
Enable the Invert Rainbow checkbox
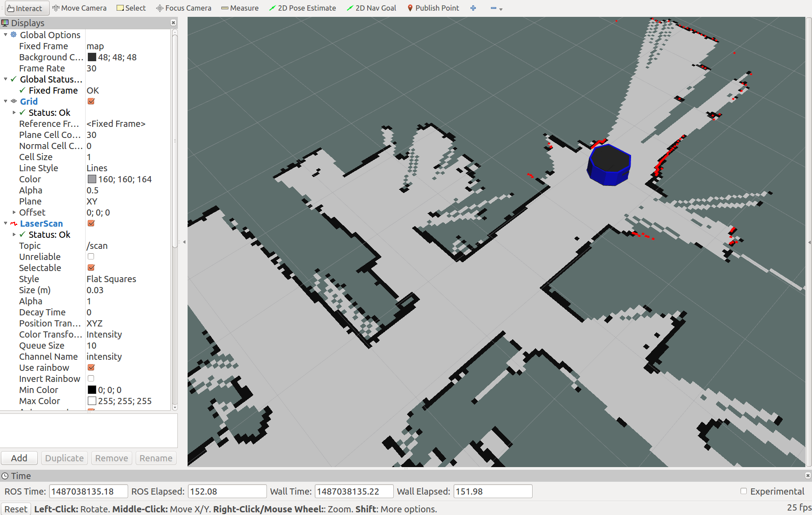(x=91, y=378)
